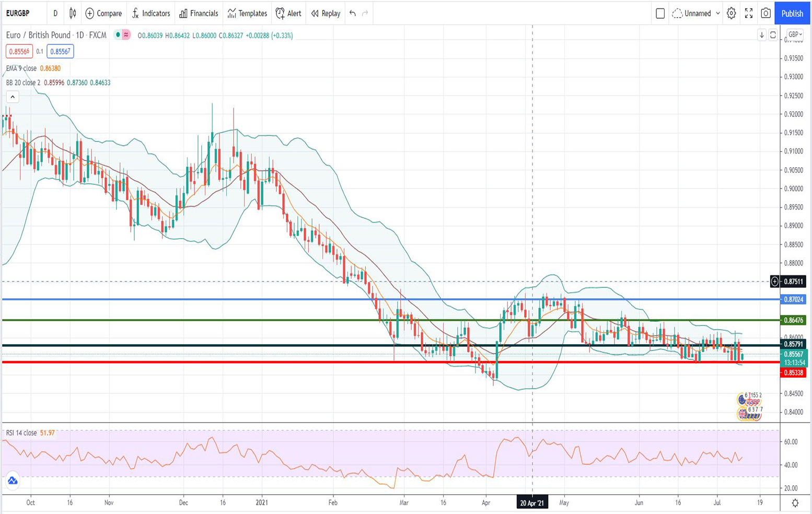Enter fullscreen mode
Image resolution: width=812 pixels, height=514 pixels.
click(x=748, y=14)
